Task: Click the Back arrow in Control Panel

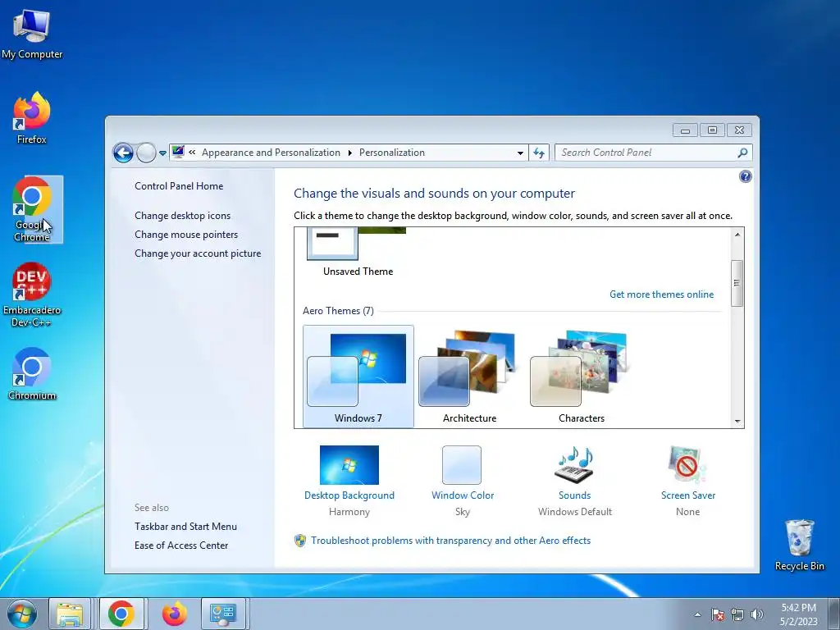Action: click(123, 153)
